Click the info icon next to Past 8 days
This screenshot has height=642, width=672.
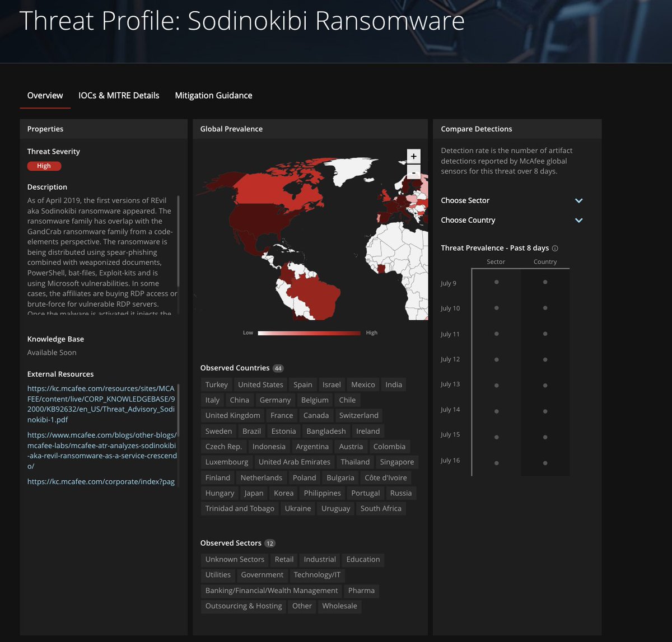(x=555, y=248)
